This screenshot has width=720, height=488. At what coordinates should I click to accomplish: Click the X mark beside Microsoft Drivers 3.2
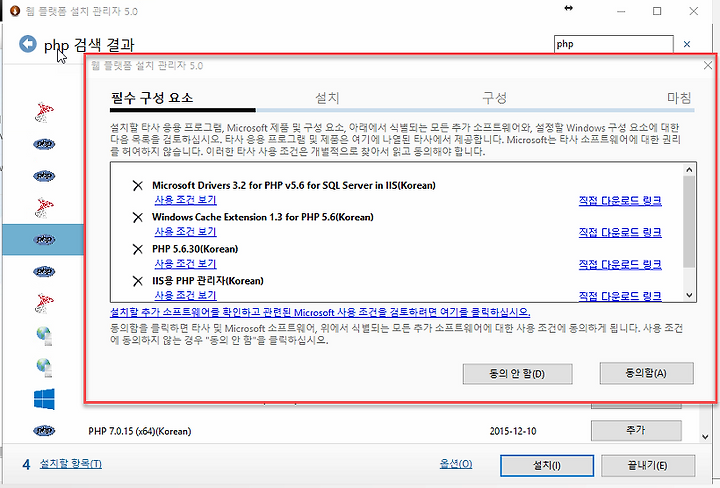click(x=138, y=185)
